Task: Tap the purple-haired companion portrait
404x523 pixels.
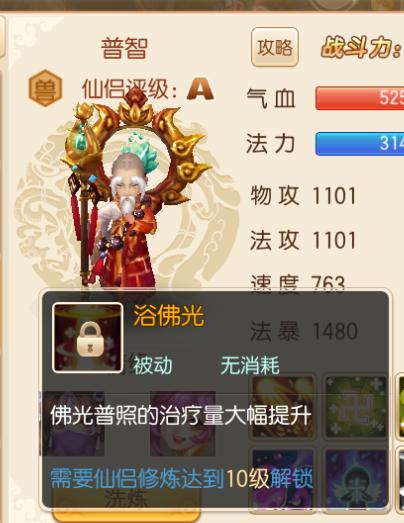Action: click(183, 424)
